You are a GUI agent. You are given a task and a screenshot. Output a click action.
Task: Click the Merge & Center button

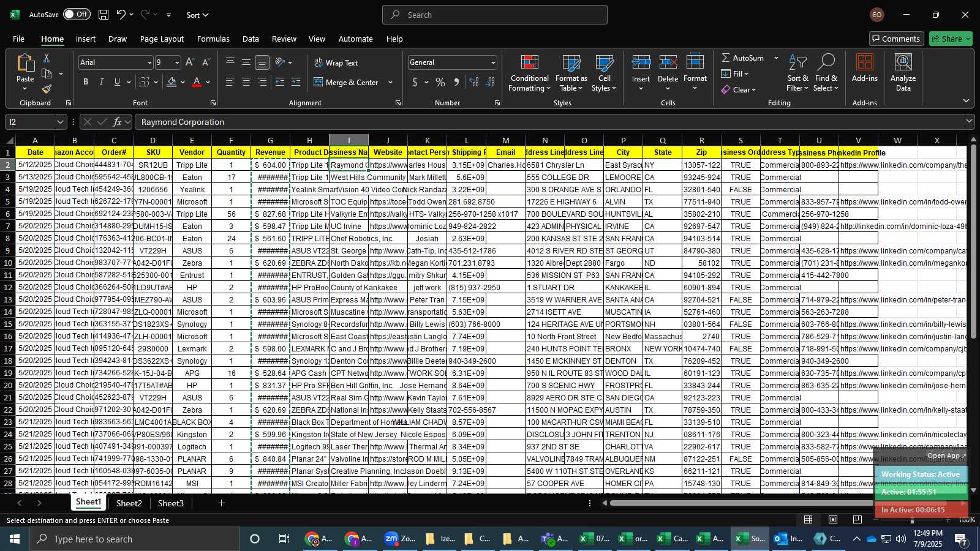coord(346,82)
